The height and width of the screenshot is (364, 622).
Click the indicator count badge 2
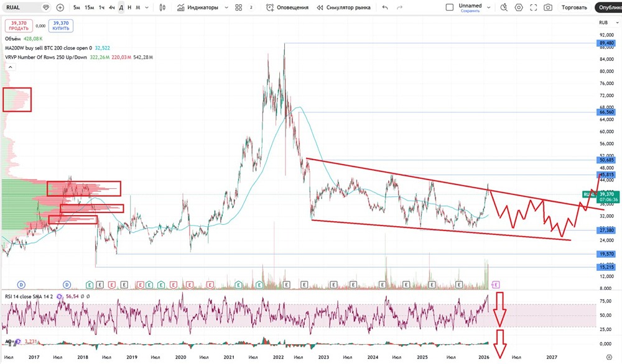point(251,7)
